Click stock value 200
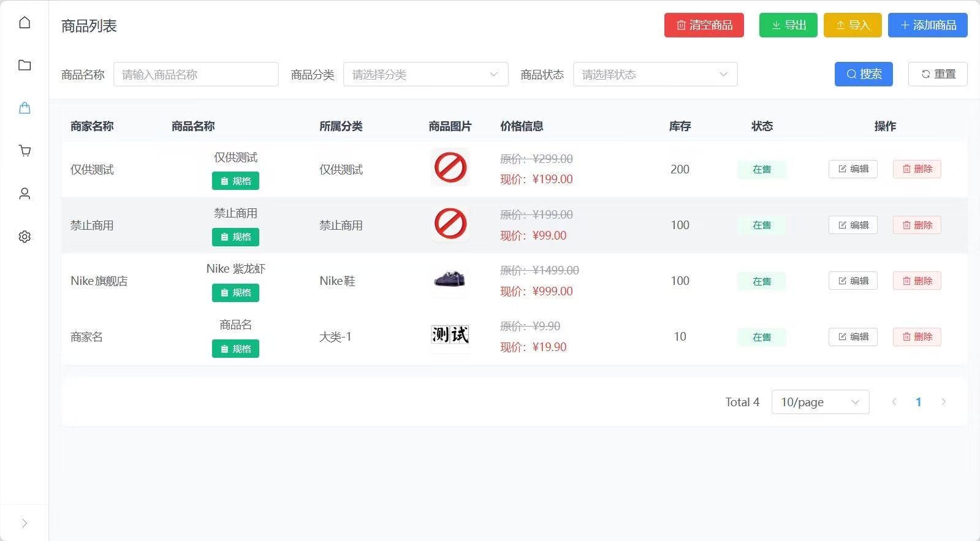The width and height of the screenshot is (980, 541). [x=680, y=169]
